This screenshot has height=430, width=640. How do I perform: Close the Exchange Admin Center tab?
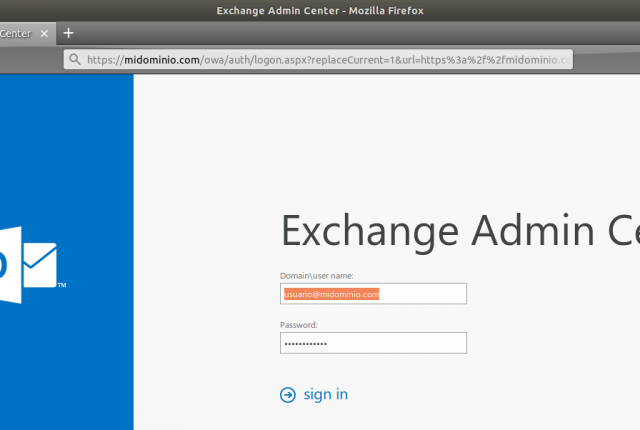44,33
